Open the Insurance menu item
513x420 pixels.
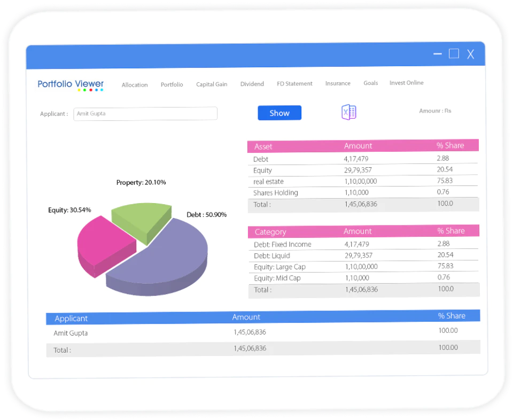[338, 83]
